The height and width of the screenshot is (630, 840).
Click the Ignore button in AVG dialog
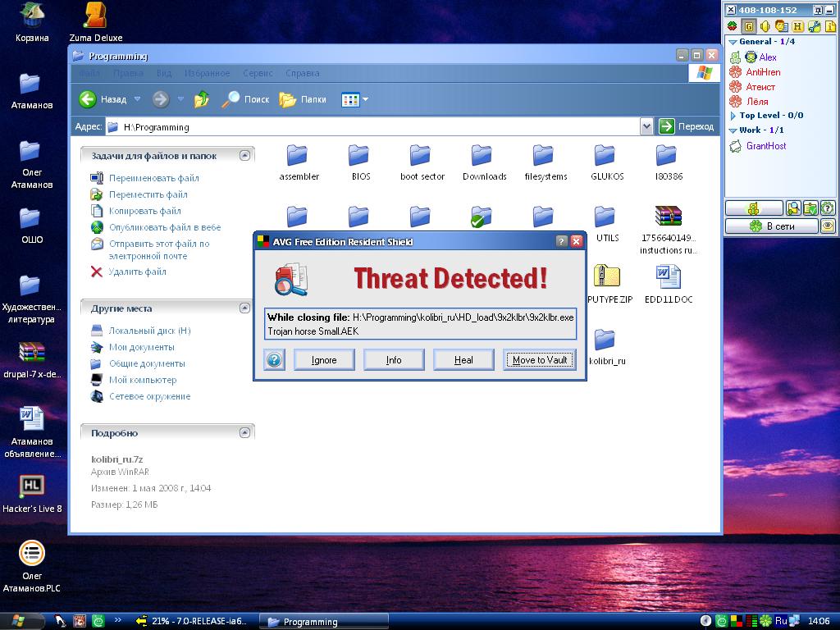[324, 360]
